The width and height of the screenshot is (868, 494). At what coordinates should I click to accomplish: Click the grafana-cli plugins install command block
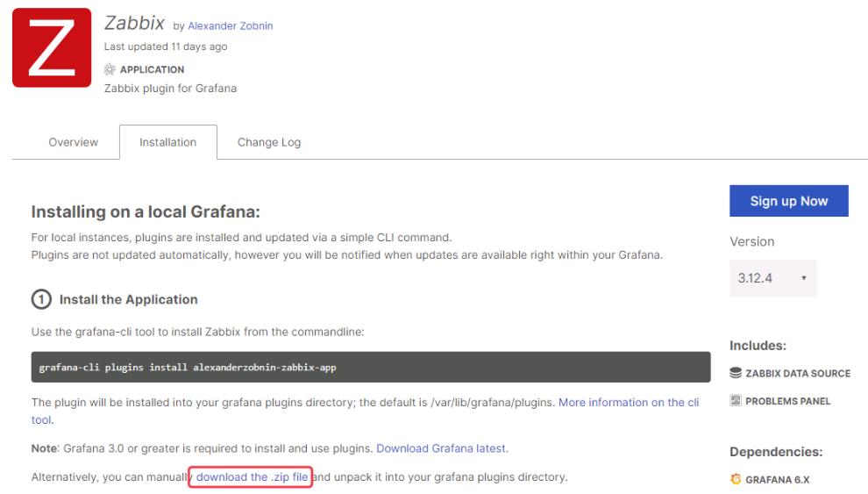371,367
